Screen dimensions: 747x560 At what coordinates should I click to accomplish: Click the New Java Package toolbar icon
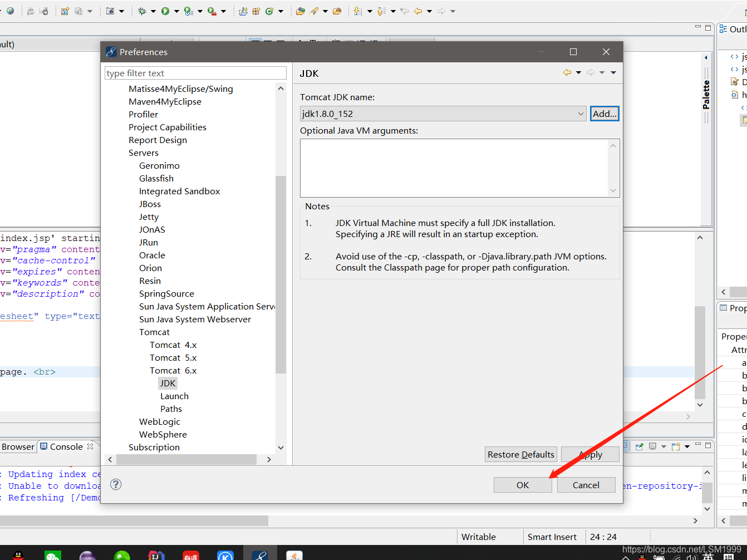tap(256, 11)
